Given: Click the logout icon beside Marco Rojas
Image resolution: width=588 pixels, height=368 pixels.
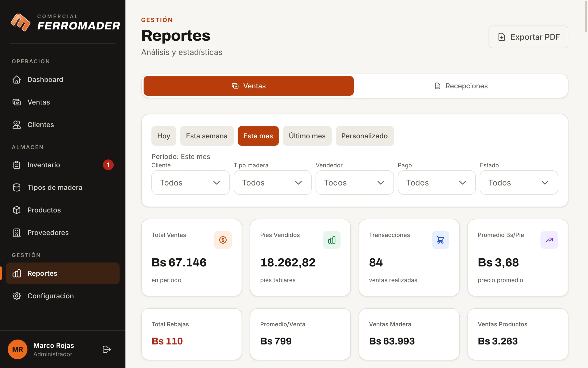Looking at the screenshot, I should pos(107,349).
